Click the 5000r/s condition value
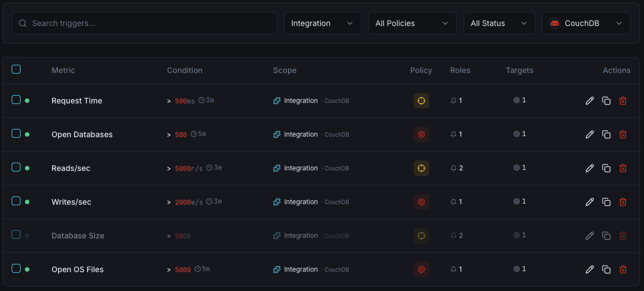The height and width of the screenshot is (291, 644). (x=189, y=168)
